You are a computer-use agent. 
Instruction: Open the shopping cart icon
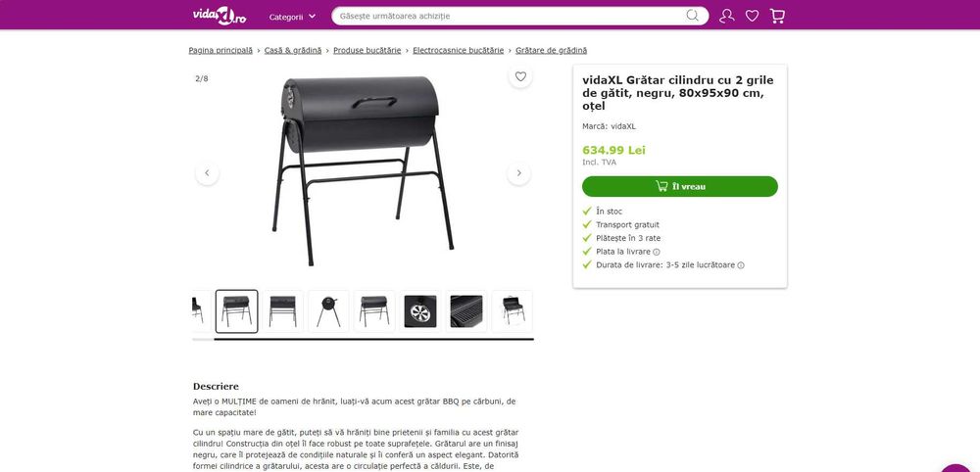(x=777, y=17)
